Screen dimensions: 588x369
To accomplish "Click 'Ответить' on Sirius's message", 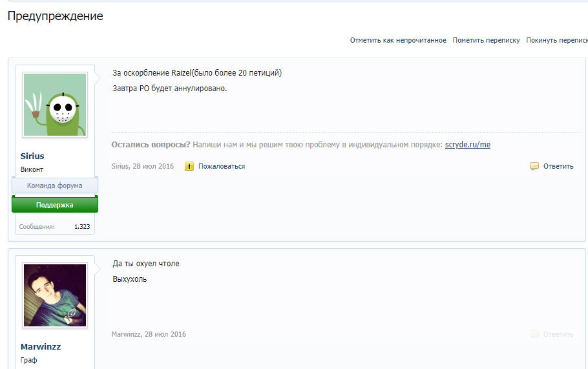I will 558,166.
